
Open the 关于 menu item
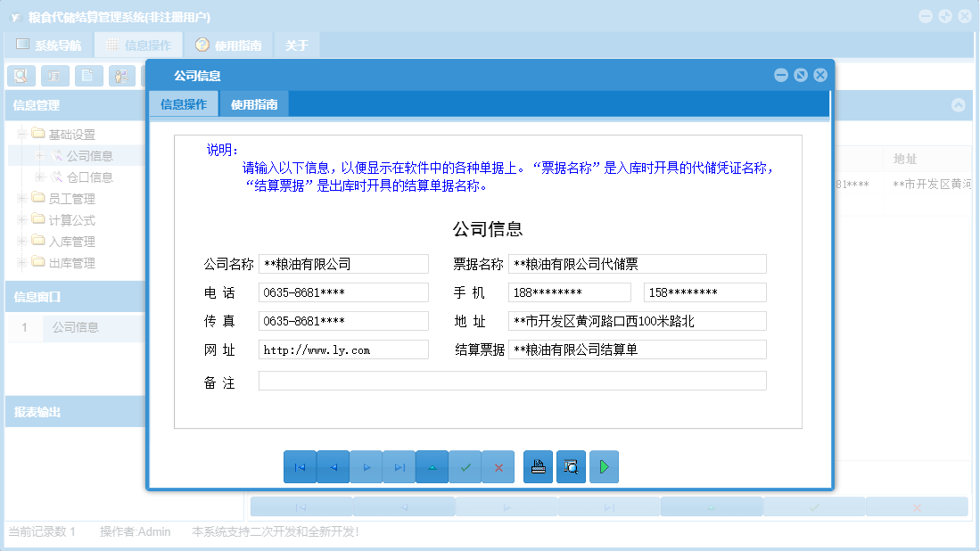[296, 44]
